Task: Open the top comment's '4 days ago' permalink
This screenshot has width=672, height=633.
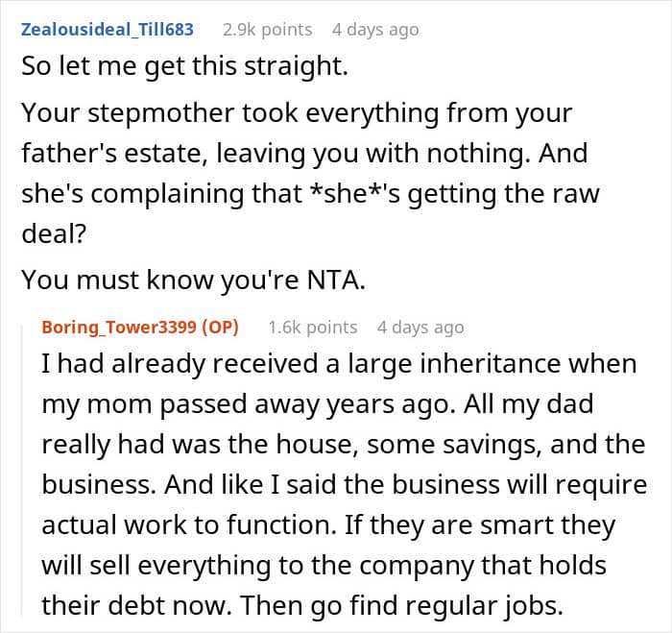Action: click(374, 29)
